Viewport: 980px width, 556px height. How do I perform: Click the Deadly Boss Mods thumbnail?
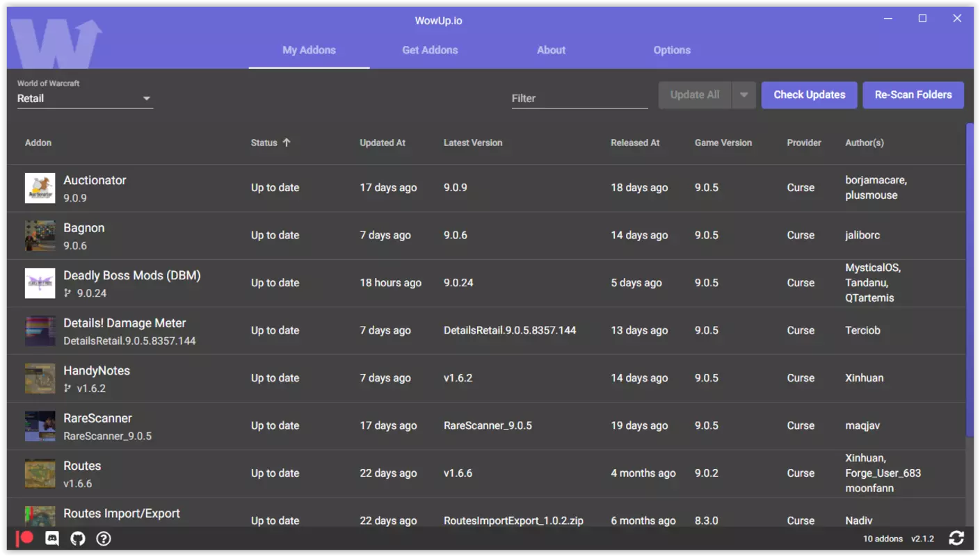click(x=40, y=284)
